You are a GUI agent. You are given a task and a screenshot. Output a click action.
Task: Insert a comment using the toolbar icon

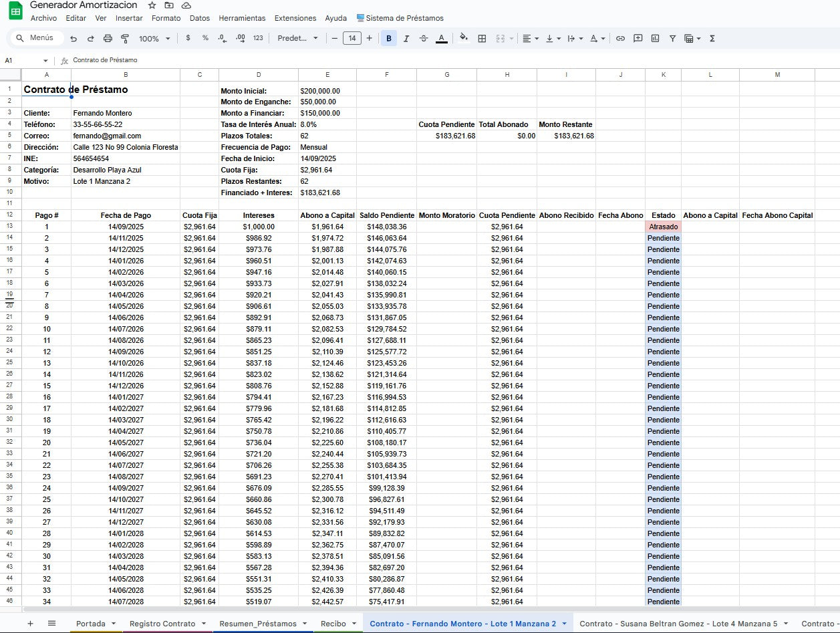click(x=638, y=38)
